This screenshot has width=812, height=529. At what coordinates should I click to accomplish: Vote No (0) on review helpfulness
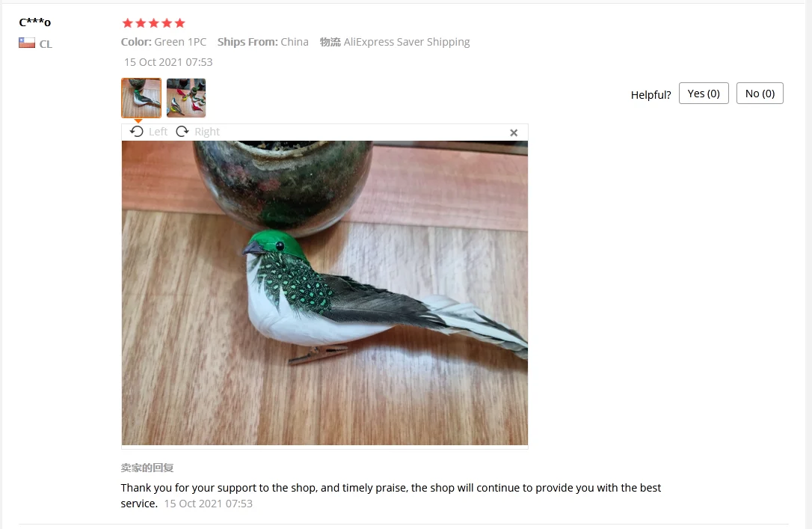[x=760, y=94]
